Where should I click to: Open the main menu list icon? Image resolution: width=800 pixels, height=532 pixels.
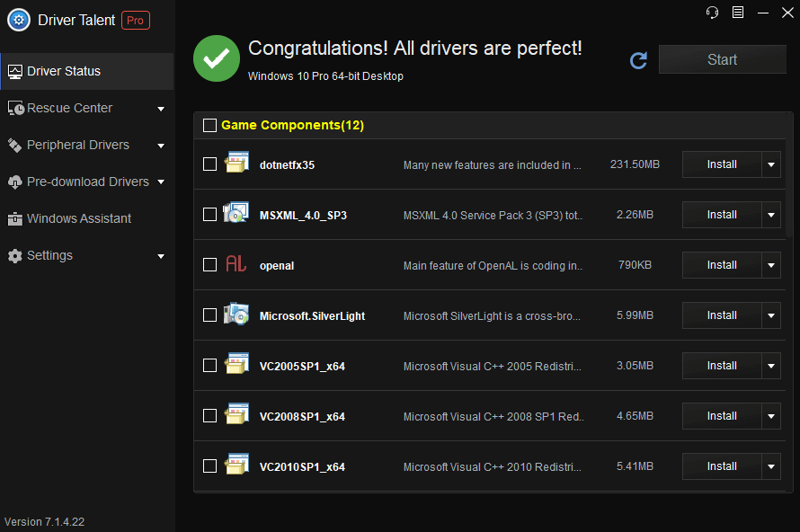tap(738, 13)
